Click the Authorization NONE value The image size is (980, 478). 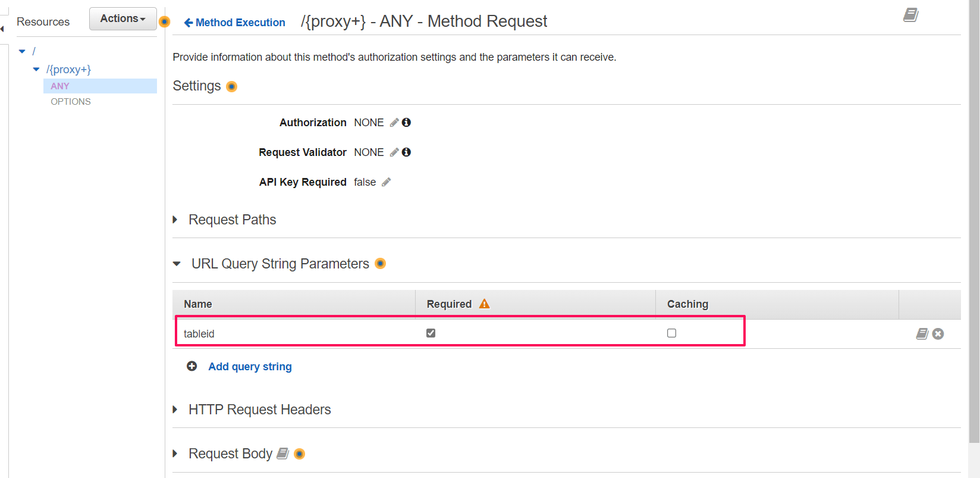[369, 123]
